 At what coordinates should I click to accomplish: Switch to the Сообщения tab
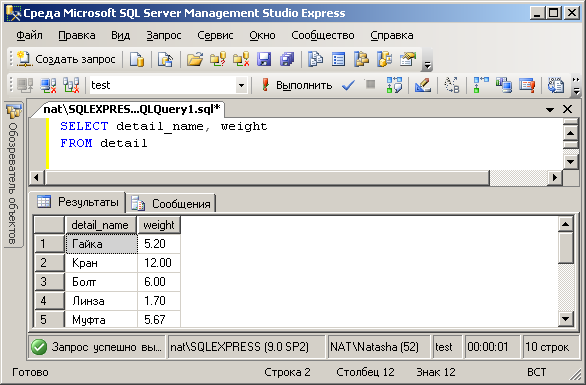(x=171, y=203)
